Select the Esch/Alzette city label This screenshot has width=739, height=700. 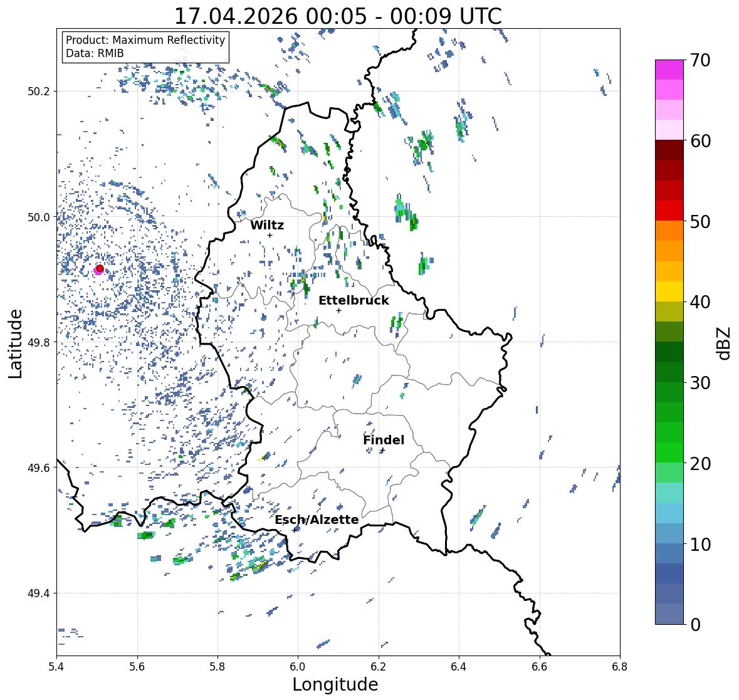pos(317,520)
